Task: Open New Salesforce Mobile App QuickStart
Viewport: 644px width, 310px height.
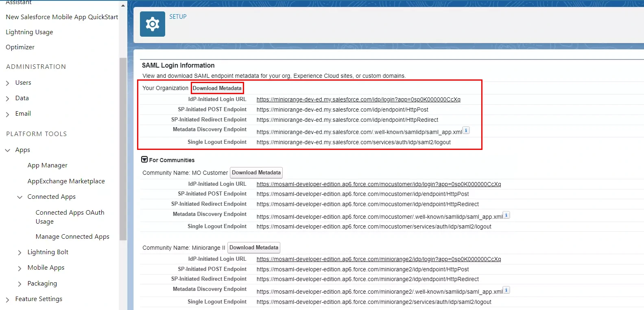Action: point(62,17)
